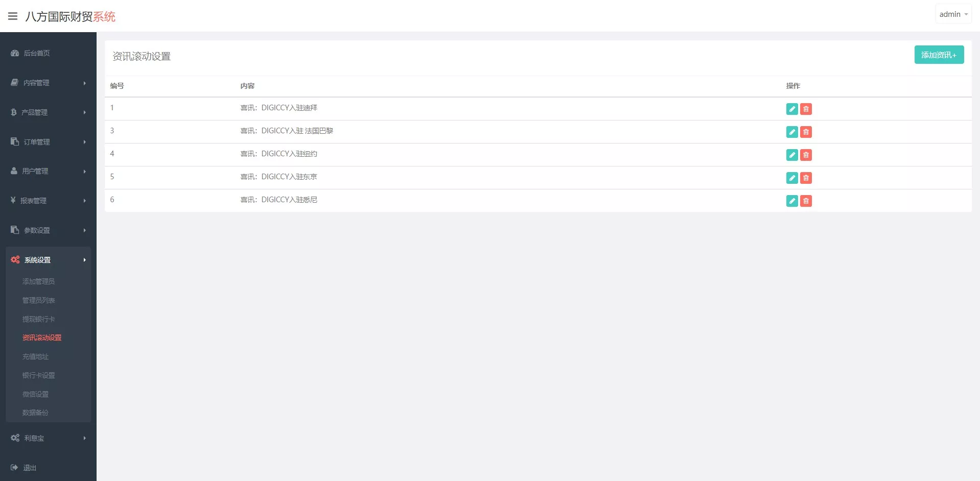Image resolution: width=980 pixels, height=481 pixels.
Task: Click edit pencil for entry number 4
Action: (x=791, y=155)
